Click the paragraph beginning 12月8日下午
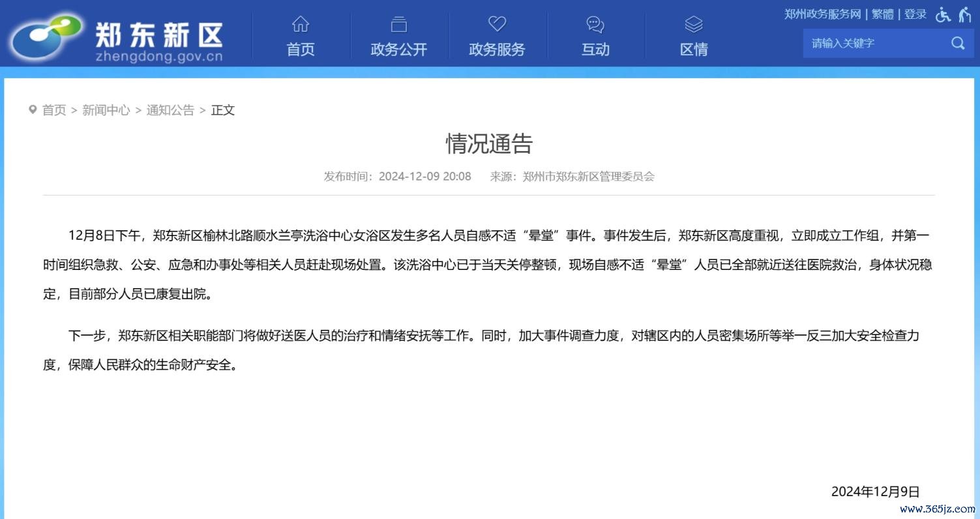Viewport: 980px width, 519px height. pyautogui.click(x=489, y=264)
